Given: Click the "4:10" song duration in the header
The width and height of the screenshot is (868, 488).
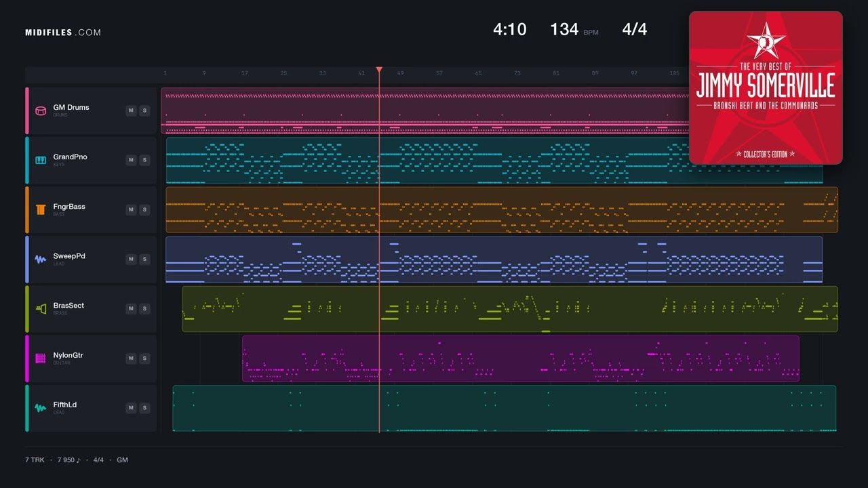Looking at the screenshot, I should [509, 29].
